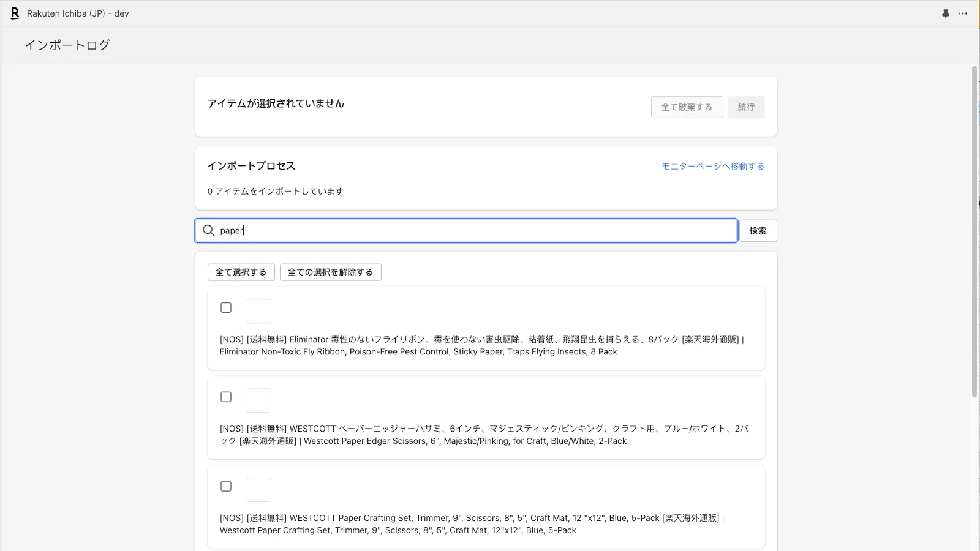Click the 0 アイテムをインポートしています status text

point(275,191)
